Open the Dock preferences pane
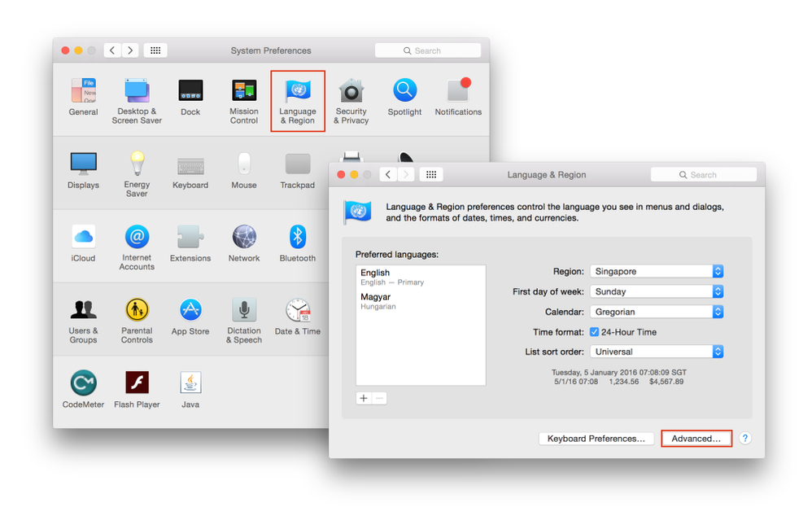 click(x=190, y=97)
